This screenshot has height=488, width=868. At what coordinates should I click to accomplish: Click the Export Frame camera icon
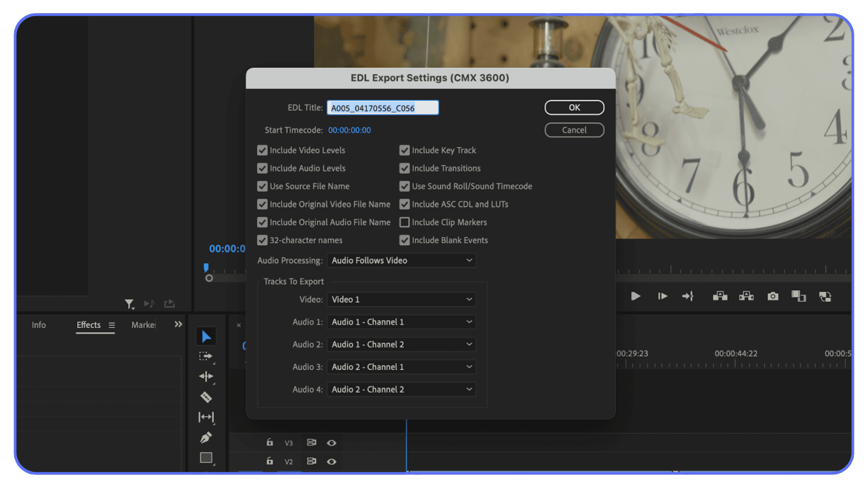(x=773, y=296)
